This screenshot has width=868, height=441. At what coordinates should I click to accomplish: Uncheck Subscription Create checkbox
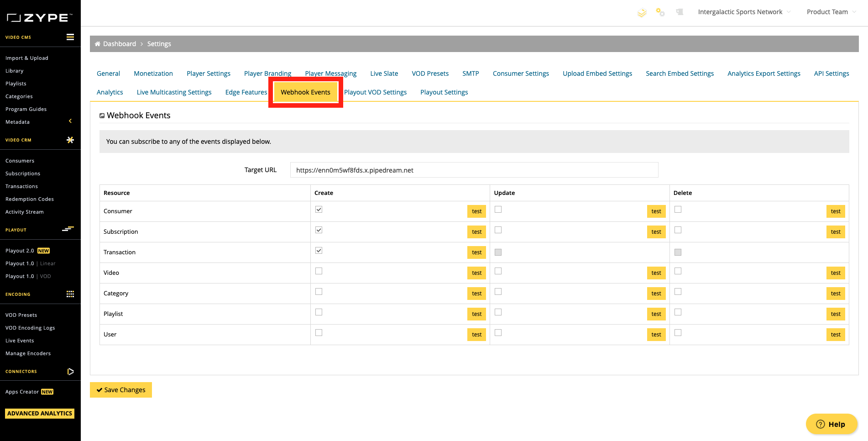(x=319, y=230)
